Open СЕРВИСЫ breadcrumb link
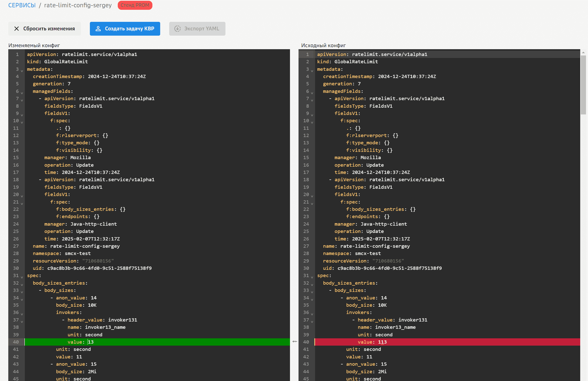 22,5
